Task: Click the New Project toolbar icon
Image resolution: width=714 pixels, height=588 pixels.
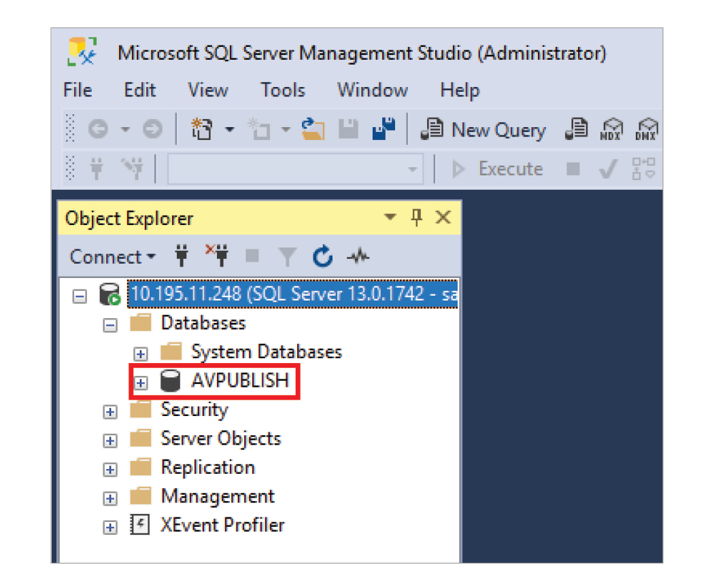Action: coord(202,129)
